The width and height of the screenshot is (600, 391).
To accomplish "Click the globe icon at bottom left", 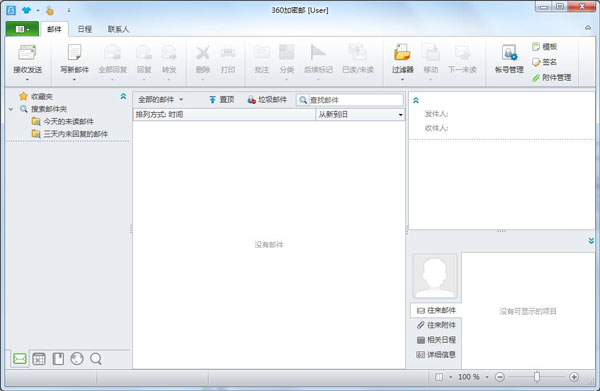I will tap(77, 359).
